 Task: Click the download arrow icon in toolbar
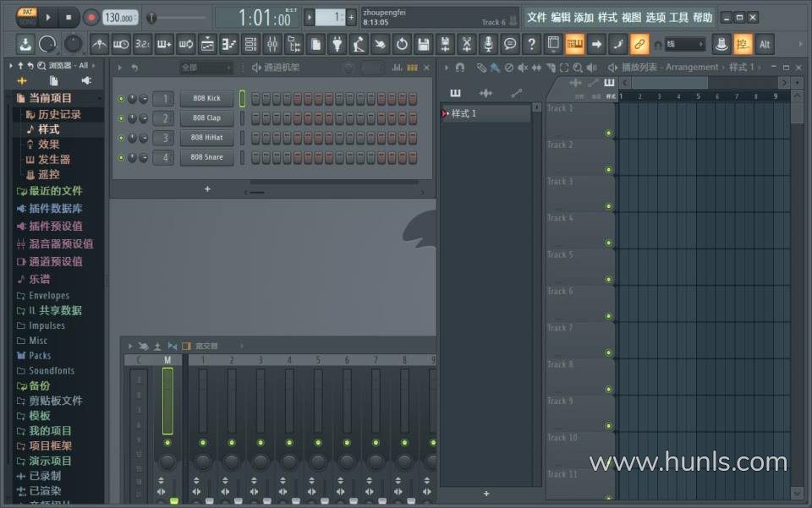[25, 45]
